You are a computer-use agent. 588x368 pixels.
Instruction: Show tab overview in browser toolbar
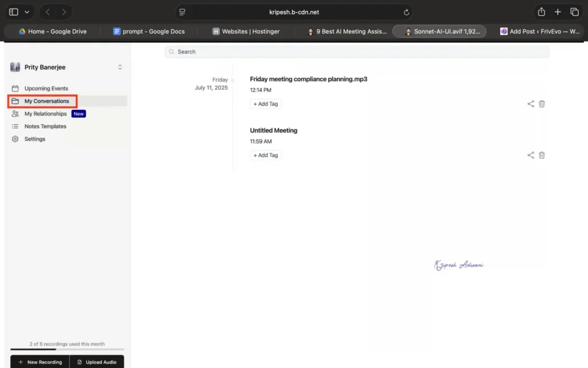pos(574,12)
